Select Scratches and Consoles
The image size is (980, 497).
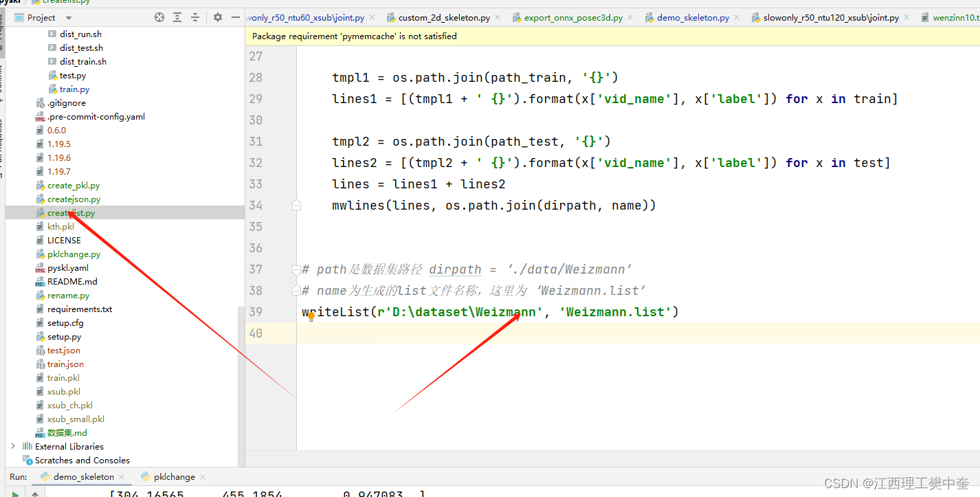tap(82, 461)
